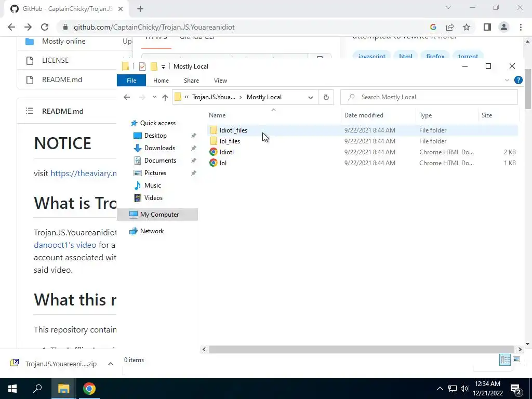Go back in Chrome browser history
Image resolution: width=532 pixels, height=399 pixels.
(x=11, y=27)
